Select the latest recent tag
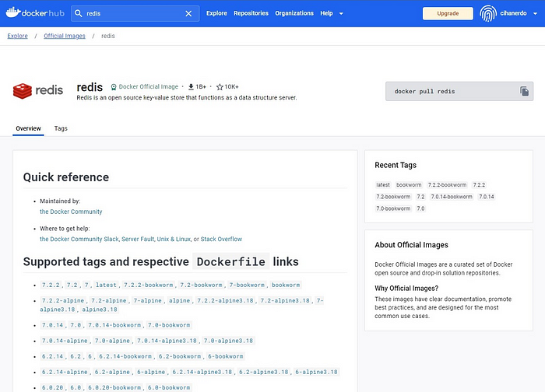Screen dimensions: 545x392 (383, 185)
